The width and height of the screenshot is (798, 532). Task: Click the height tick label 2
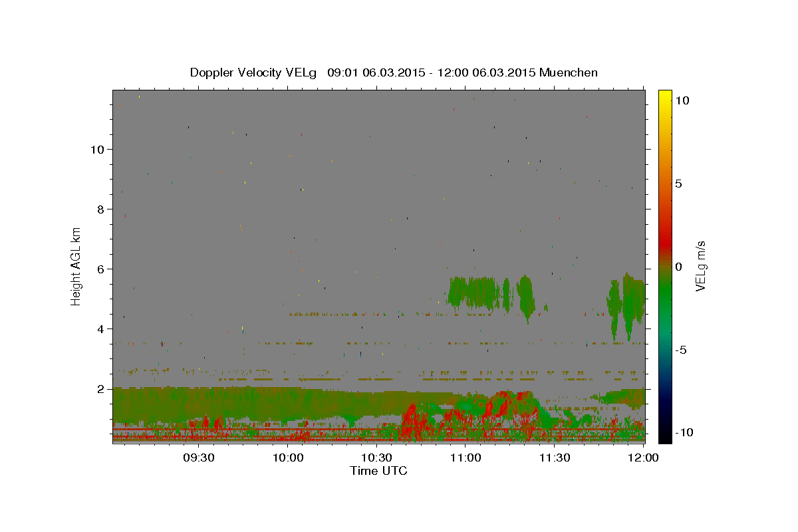coord(100,389)
